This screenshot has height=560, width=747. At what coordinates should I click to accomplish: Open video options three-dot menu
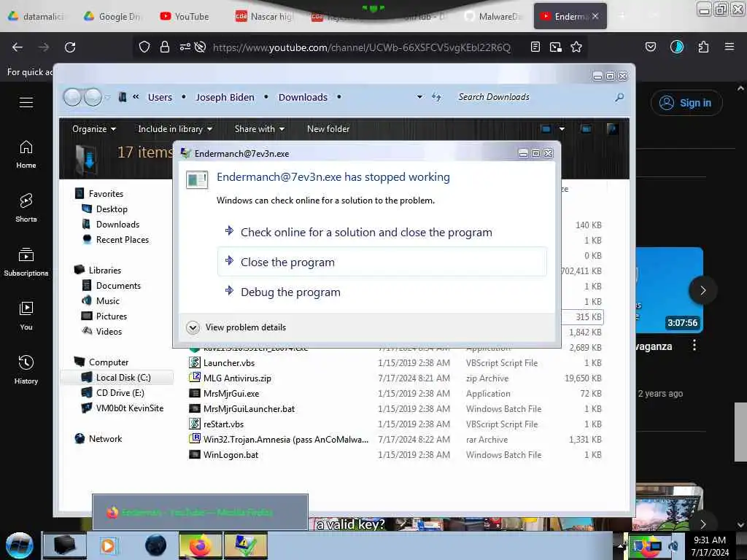694,345
